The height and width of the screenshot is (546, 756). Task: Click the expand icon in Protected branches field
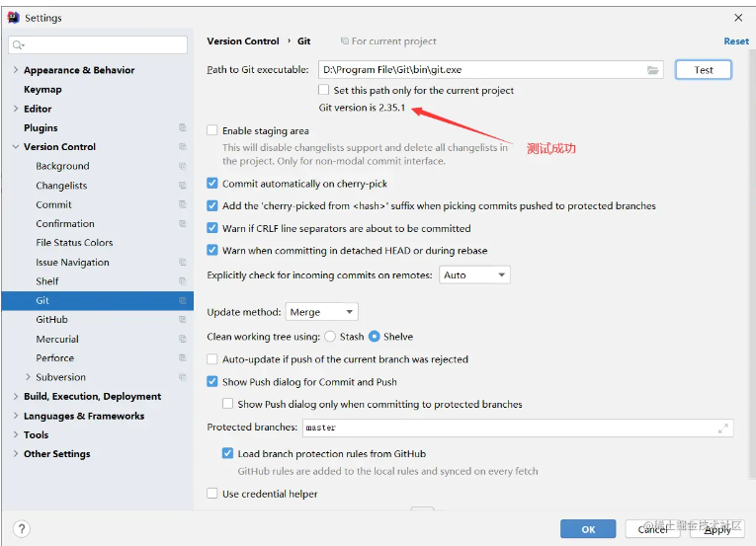724,428
